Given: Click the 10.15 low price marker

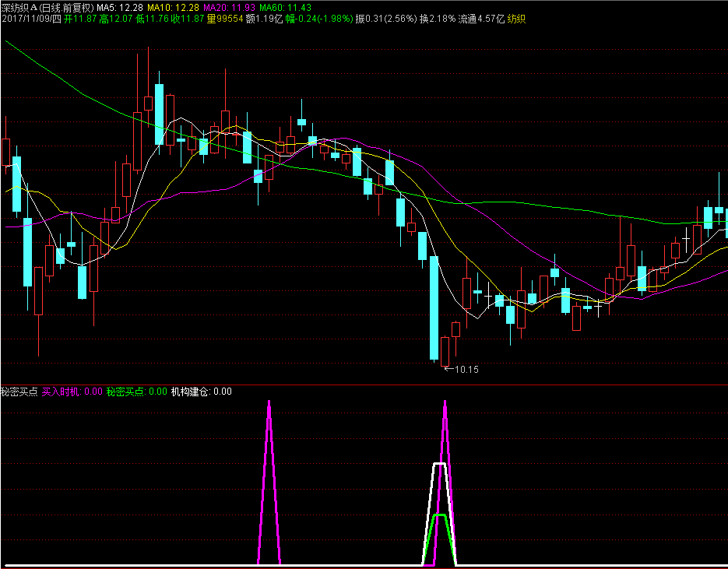Looking at the screenshot, I should (x=462, y=370).
